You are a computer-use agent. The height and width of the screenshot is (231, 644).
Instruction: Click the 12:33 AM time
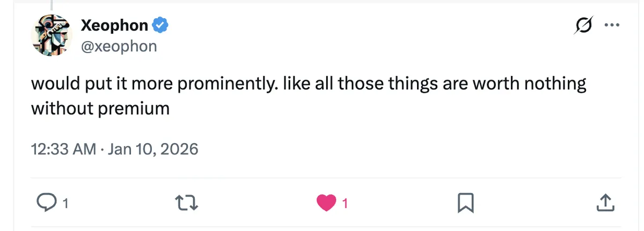click(63, 148)
